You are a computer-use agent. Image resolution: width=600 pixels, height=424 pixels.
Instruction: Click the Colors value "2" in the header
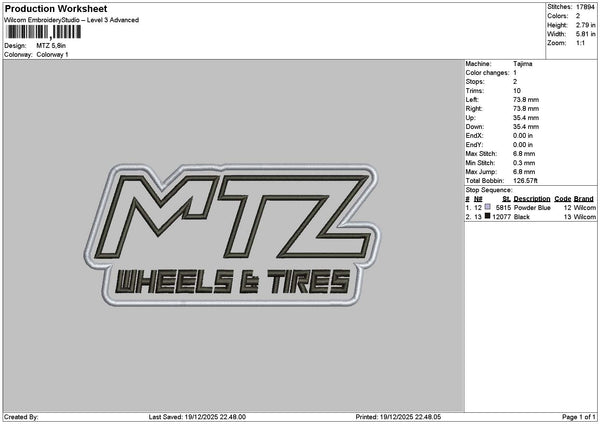pos(578,16)
